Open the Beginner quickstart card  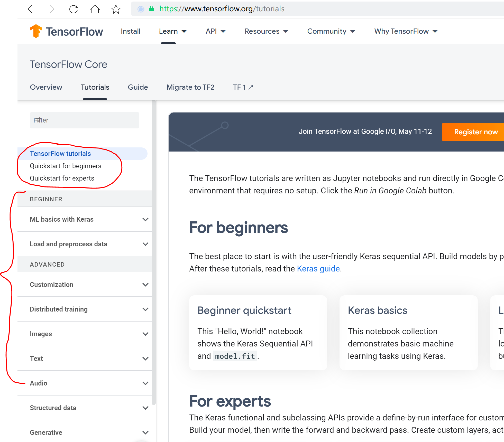coord(258,333)
